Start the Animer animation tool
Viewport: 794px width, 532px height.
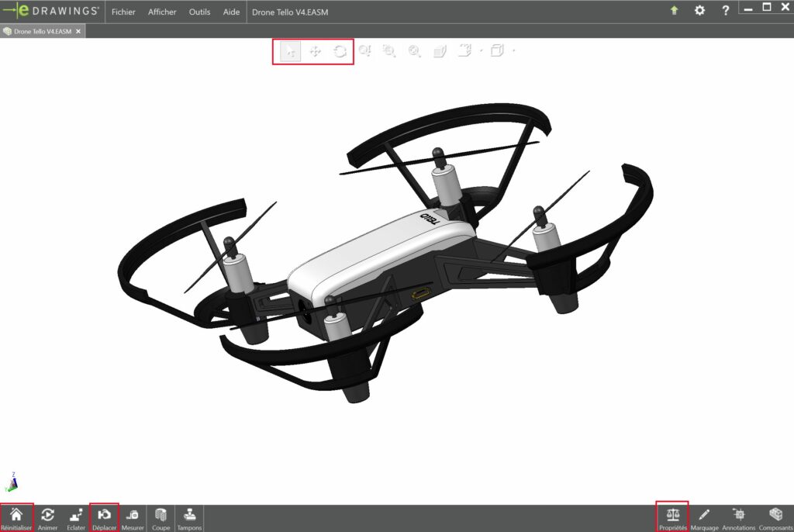pos(47,518)
